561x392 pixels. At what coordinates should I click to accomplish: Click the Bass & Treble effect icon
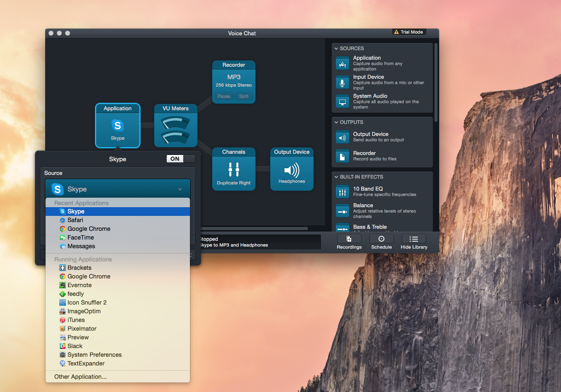(342, 227)
